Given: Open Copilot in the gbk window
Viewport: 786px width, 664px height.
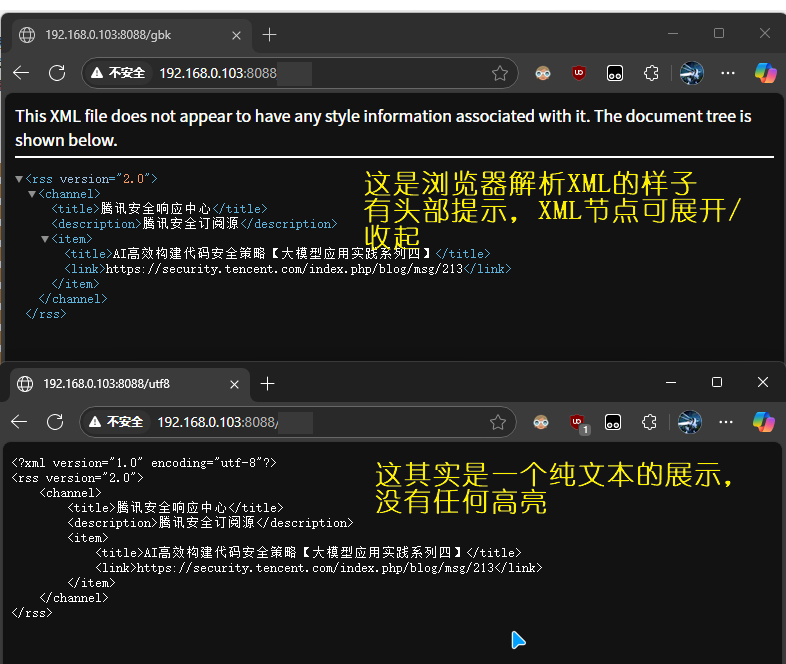Looking at the screenshot, I should 765,73.
